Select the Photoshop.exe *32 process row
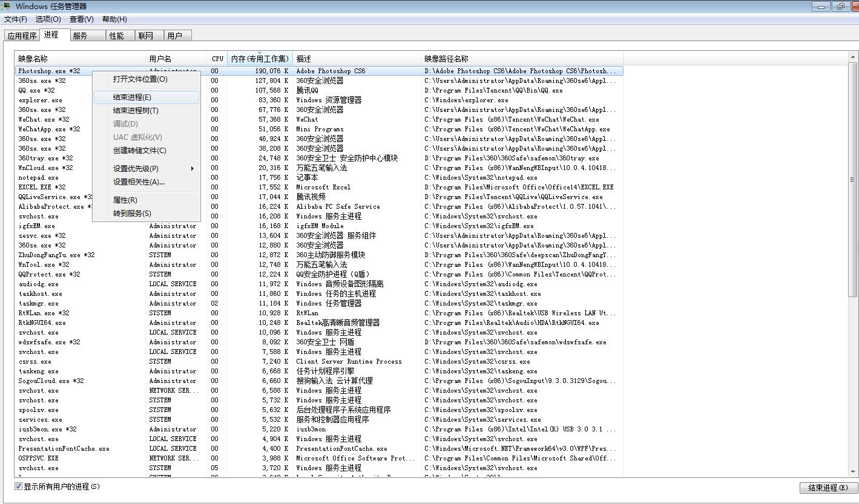This screenshot has width=859, height=504. [x=319, y=71]
